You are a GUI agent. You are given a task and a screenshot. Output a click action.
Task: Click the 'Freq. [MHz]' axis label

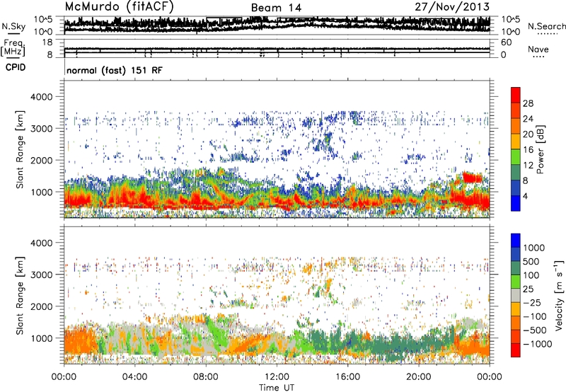[x=13, y=48]
